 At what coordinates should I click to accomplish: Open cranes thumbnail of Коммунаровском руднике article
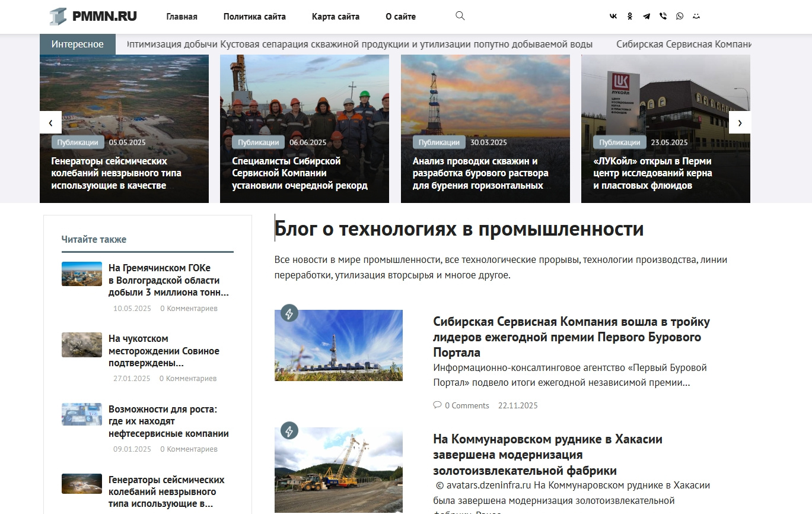click(x=339, y=470)
